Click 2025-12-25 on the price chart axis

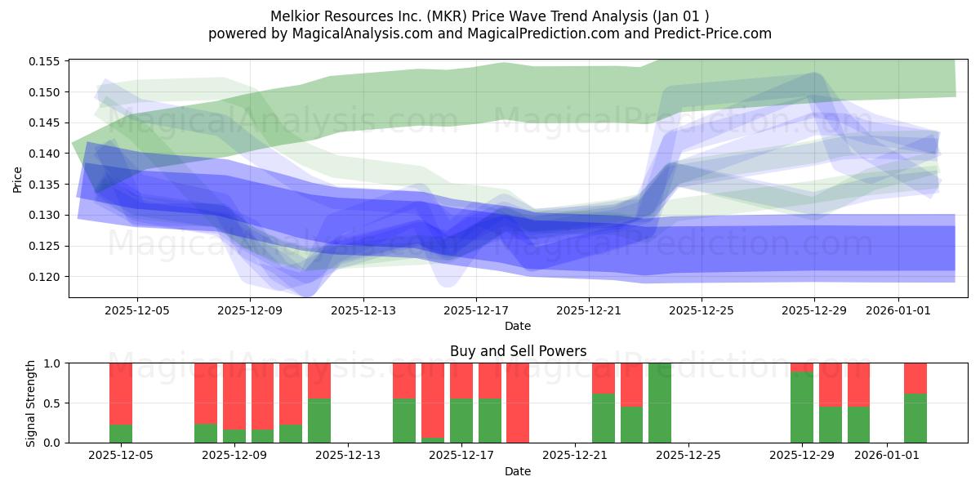pos(702,310)
